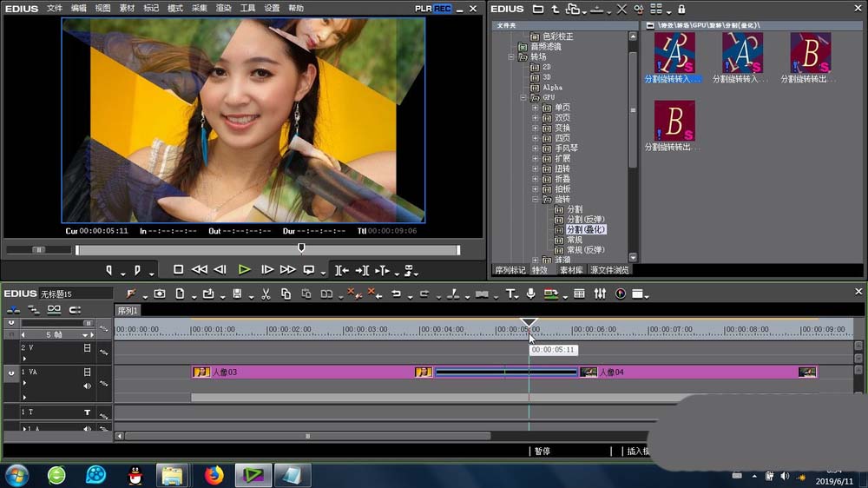Open the vectorscope/waveform icon
This screenshot has height=488, width=868.
point(621,294)
